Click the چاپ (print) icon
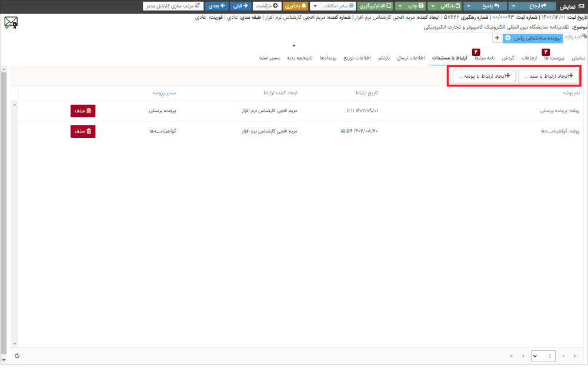Screen dimensions: 588x368 coord(422,5)
